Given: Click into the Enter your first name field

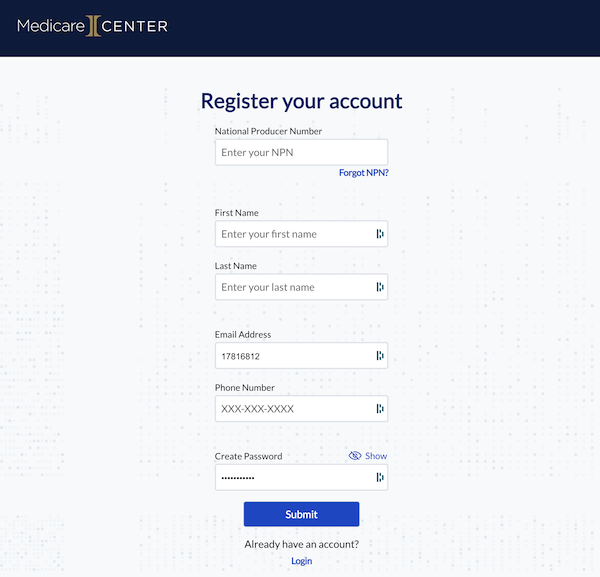Looking at the screenshot, I should click(294, 234).
